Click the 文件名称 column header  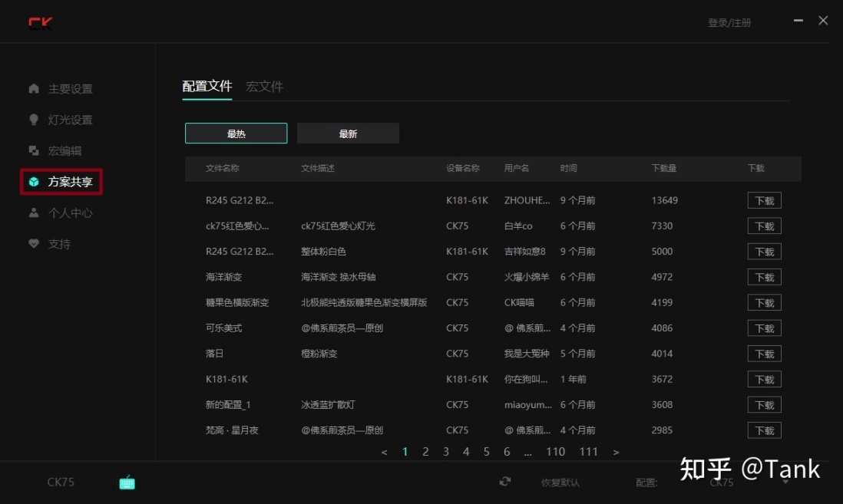223,168
